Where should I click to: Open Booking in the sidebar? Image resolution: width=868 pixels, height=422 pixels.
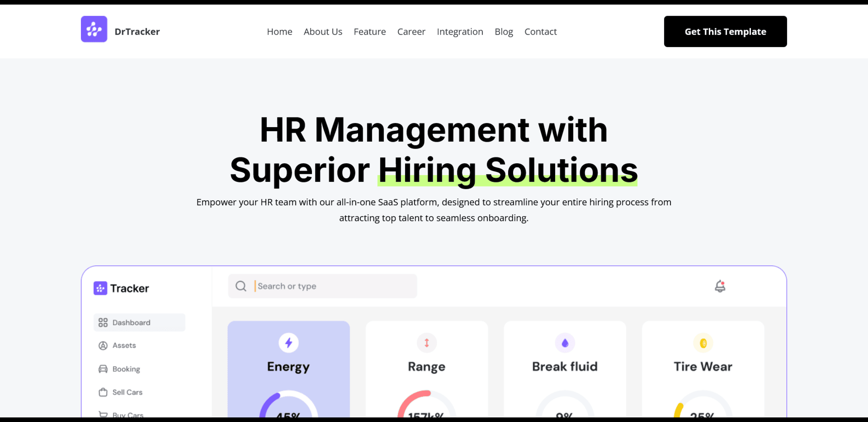tap(126, 369)
